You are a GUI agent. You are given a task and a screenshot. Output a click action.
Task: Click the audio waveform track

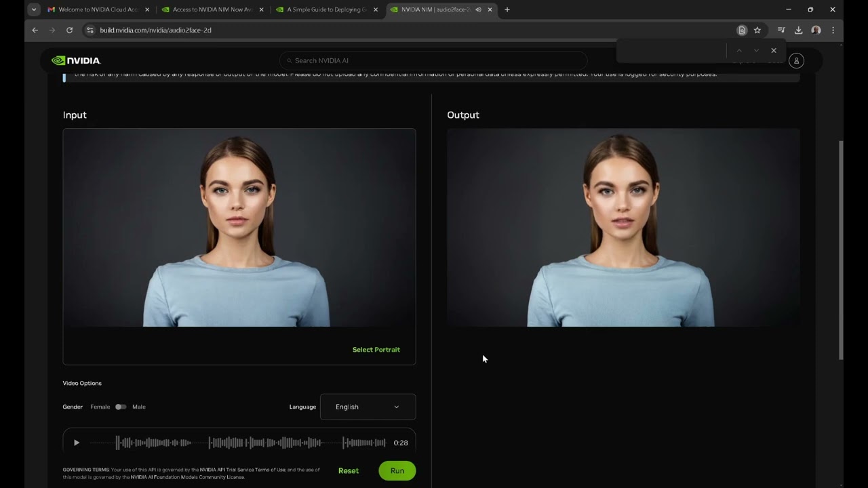[x=238, y=443]
